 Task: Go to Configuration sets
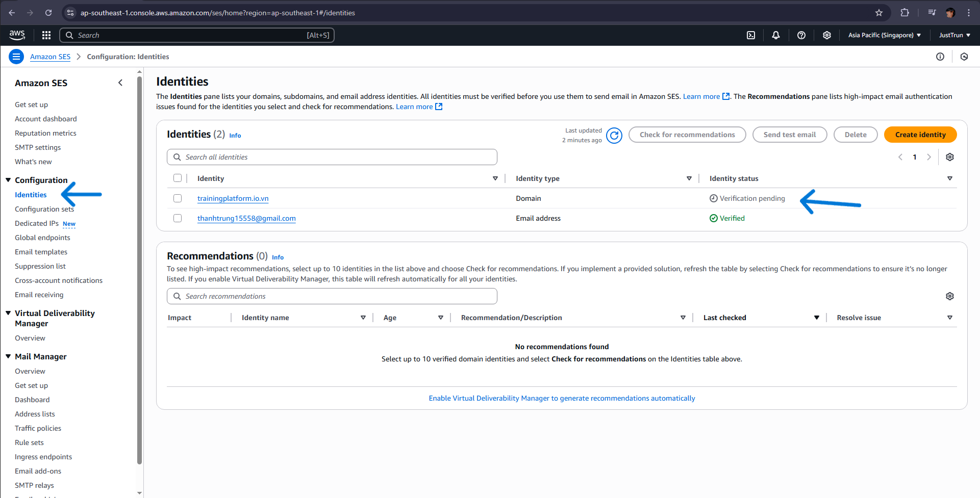pos(44,209)
